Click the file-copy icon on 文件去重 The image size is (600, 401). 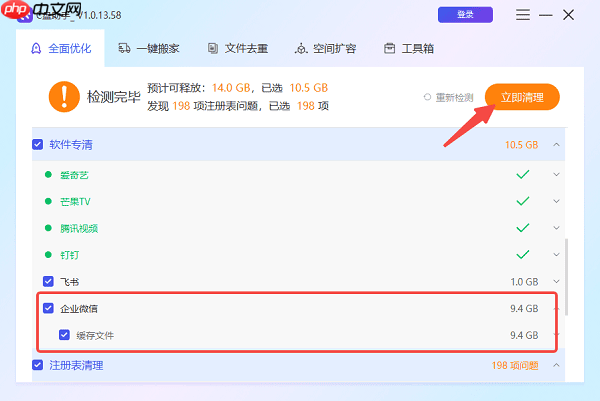coord(213,49)
